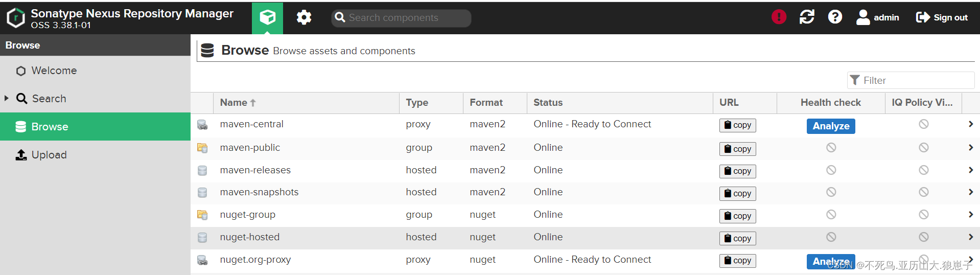Screen dimensions: 980x275
Task: Sort by the Name column header
Action: click(306, 103)
